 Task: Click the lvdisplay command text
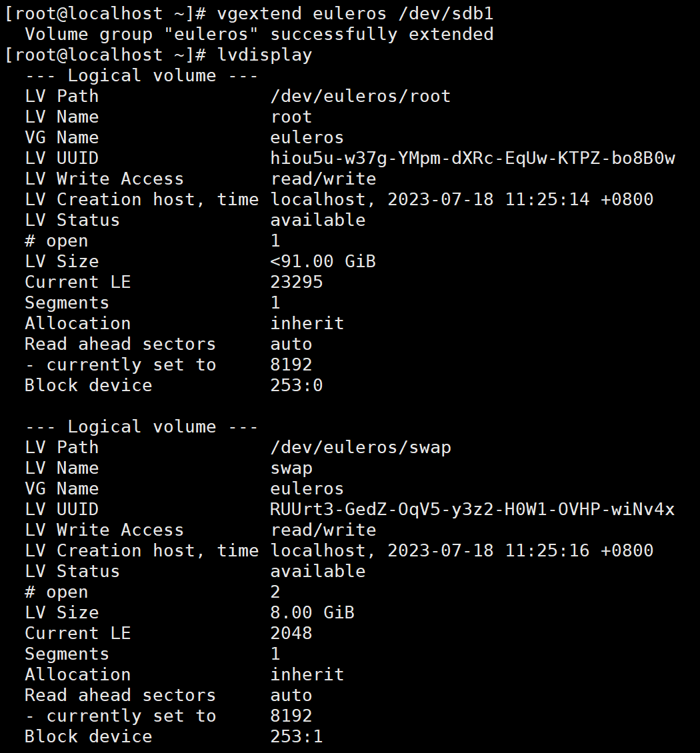[x=265, y=55]
